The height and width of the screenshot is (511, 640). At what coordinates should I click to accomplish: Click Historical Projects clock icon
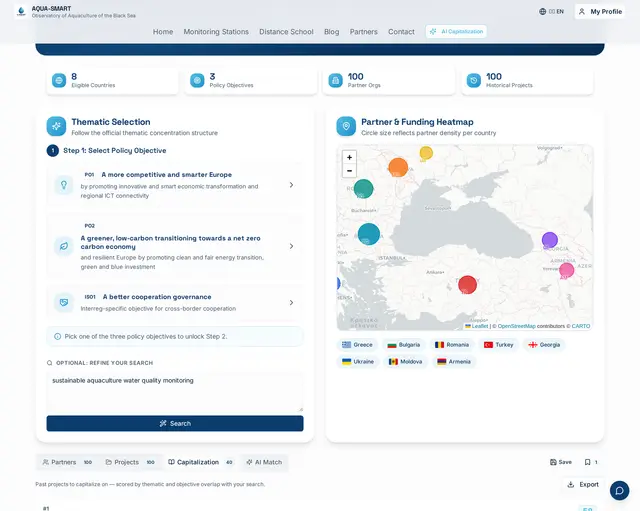tap(473, 80)
